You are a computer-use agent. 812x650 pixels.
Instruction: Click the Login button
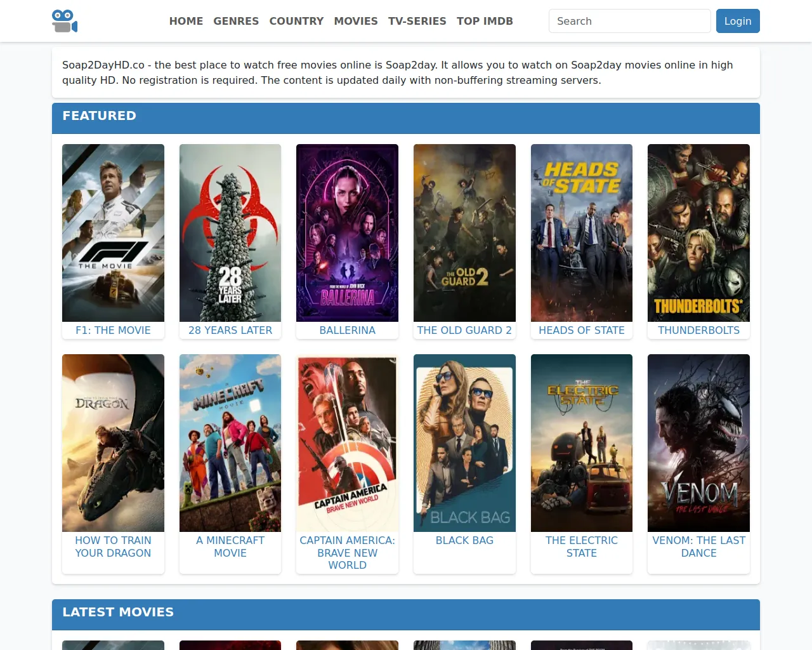coord(738,21)
